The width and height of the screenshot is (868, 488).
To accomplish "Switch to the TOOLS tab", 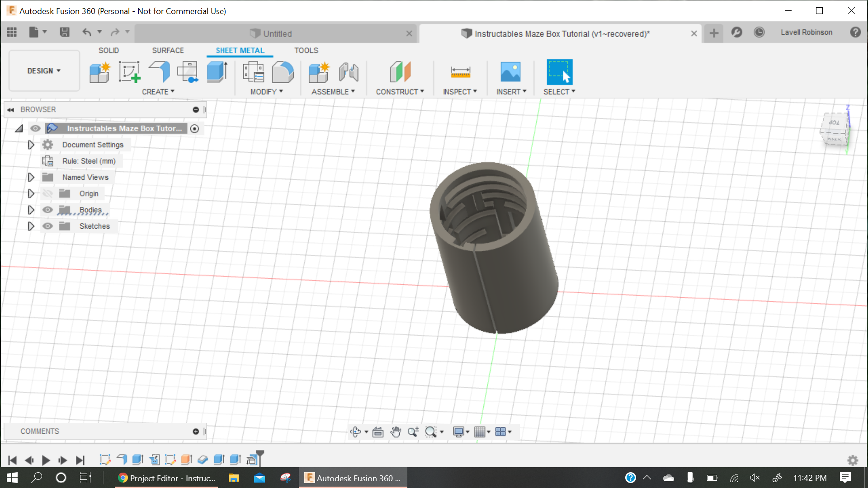I will point(306,51).
